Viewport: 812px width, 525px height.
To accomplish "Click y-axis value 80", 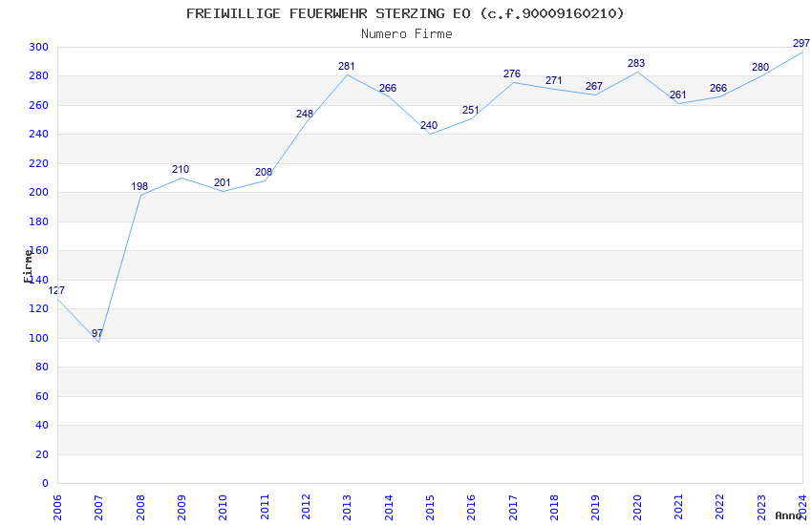I will pos(42,367).
